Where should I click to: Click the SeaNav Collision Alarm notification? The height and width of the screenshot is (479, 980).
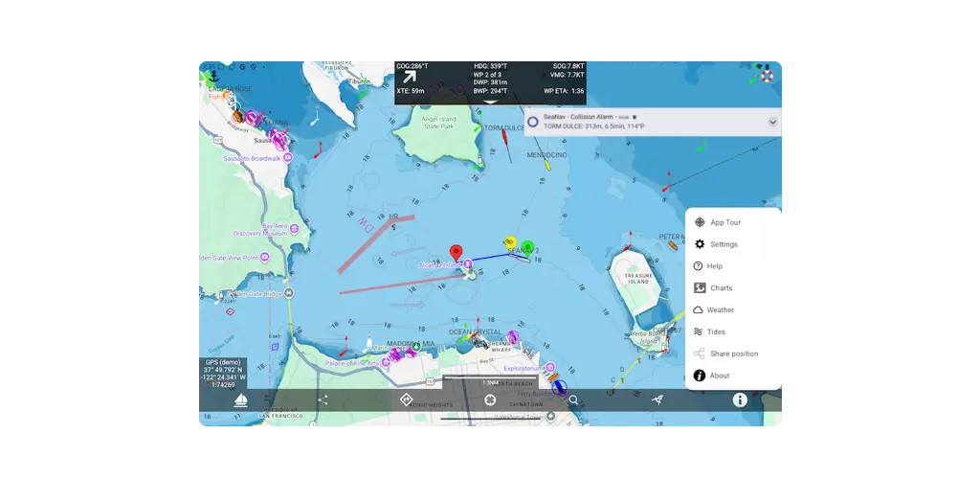pos(653,122)
